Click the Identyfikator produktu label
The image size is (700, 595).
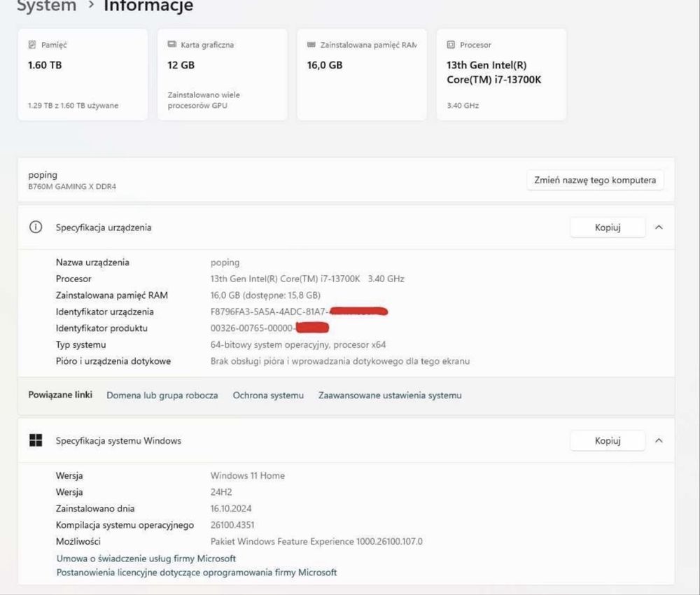[x=101, y=328]
